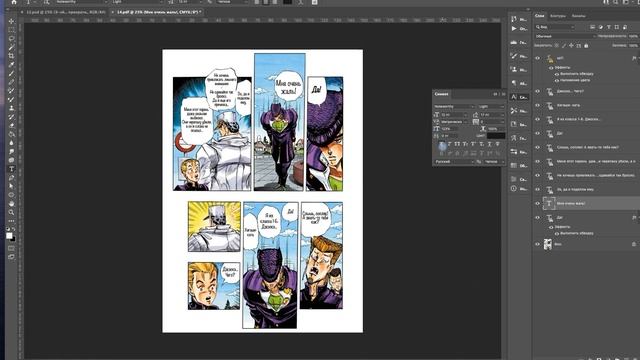Hide the 'Хигаши-ката' text layer
The height and width of the screenshot is (360, 640).
[537, 105]
